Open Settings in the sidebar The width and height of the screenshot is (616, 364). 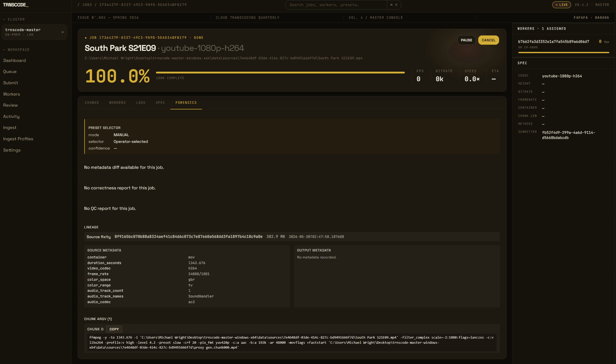pyautogui.click(x=12, y=150)
